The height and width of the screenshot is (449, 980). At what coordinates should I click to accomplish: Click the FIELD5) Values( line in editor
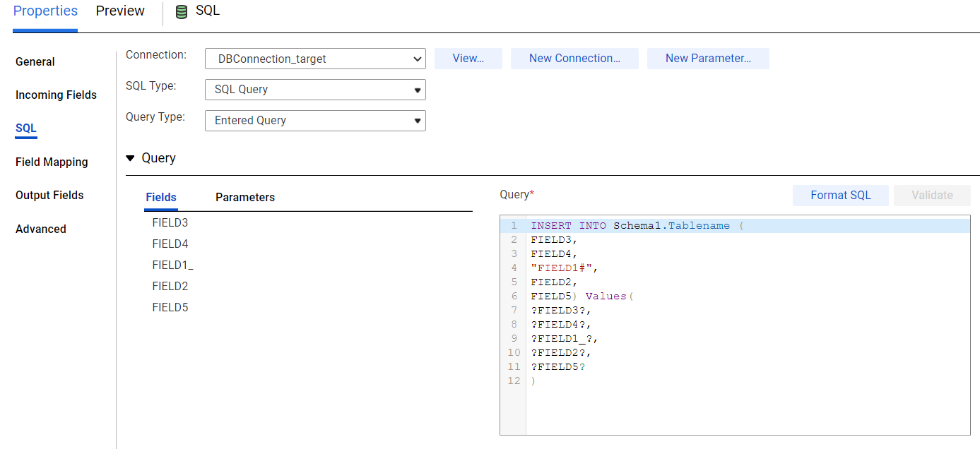[x=582, y=297]
